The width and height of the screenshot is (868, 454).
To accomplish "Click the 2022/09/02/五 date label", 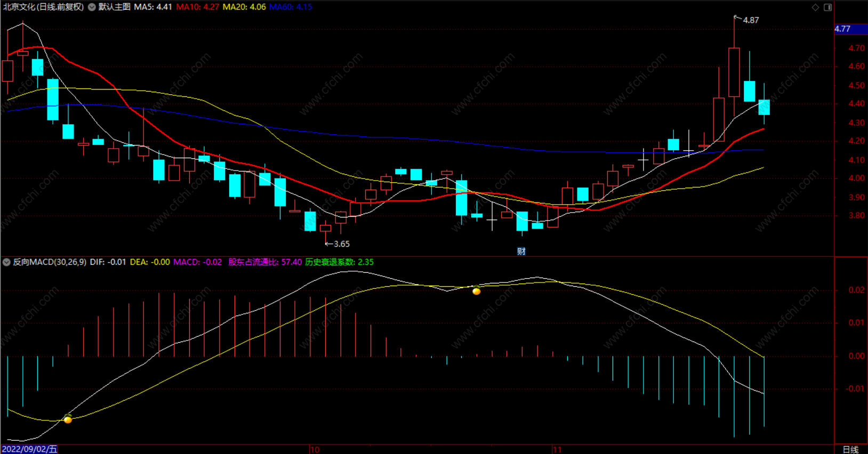I will coord(29,449).
